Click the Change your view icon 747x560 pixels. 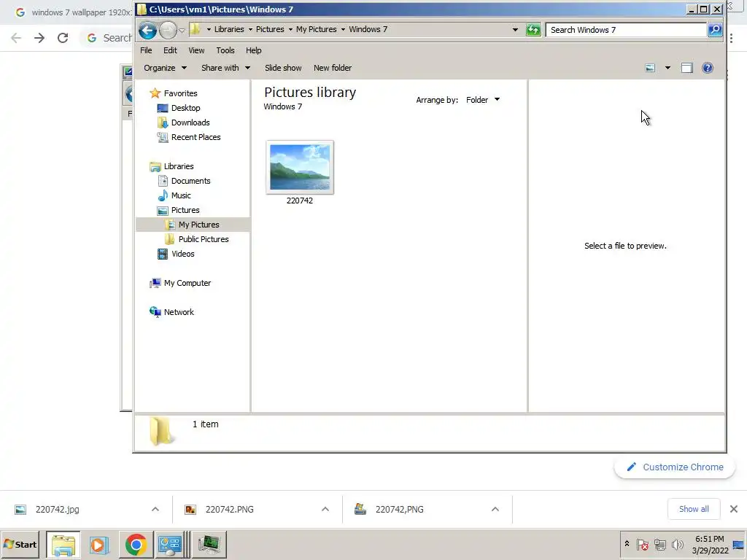[x=650, y=68]
